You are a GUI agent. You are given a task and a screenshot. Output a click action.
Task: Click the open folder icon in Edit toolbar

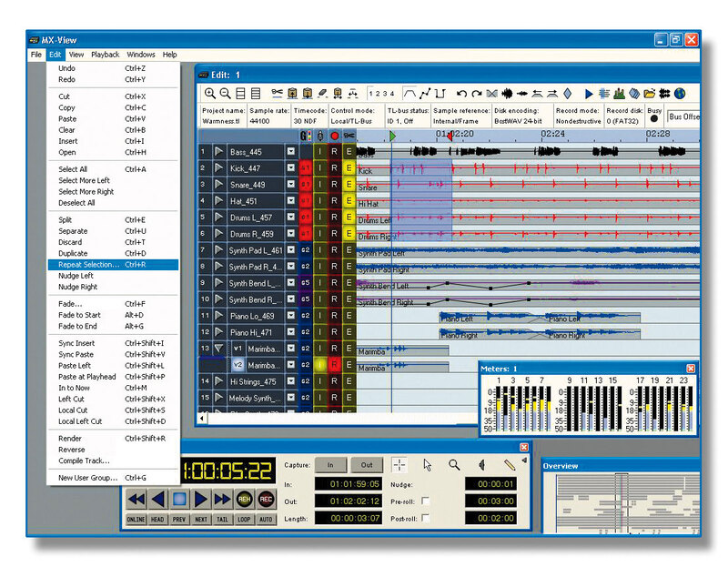pos(649,94)
